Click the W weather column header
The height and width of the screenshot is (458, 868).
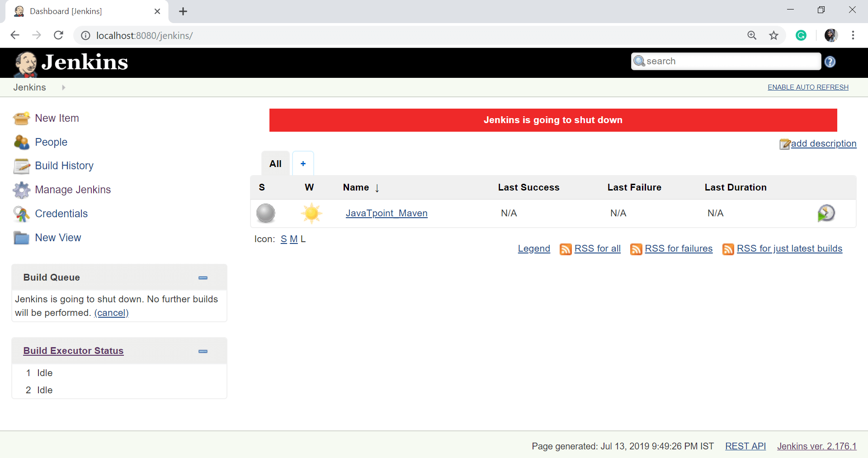coord(309,187)
